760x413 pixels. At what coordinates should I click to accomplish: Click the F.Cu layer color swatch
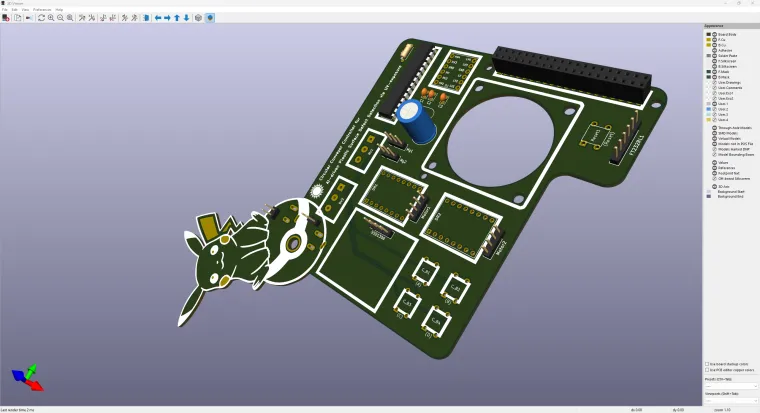[x=709, y=39]
